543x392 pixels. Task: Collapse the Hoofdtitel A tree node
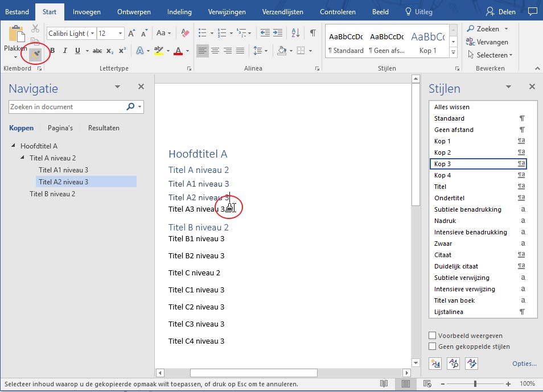point(13,146)
